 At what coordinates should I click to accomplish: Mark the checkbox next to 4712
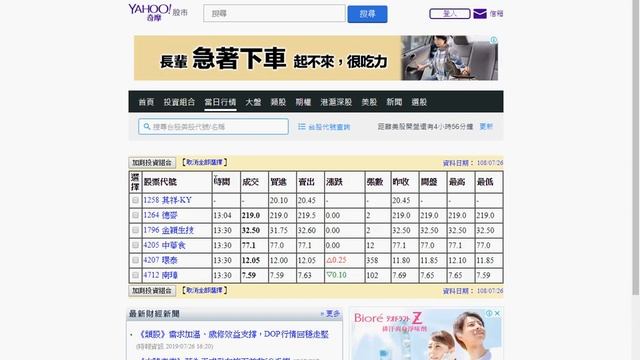(135, 275)
